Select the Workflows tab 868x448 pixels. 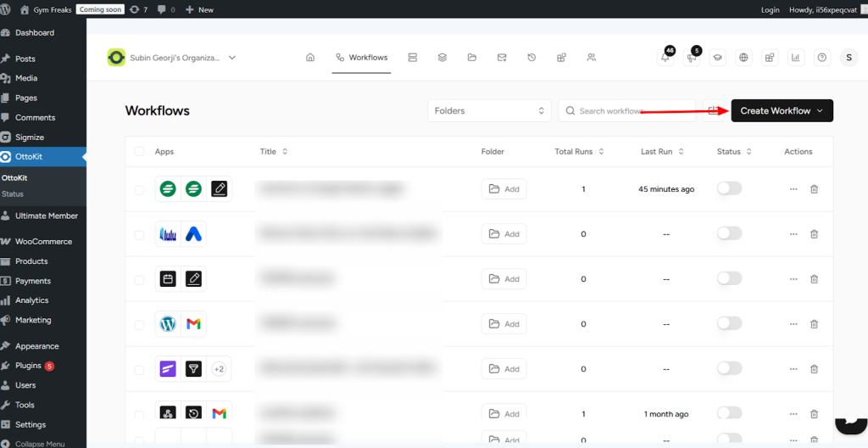(361, 58)
